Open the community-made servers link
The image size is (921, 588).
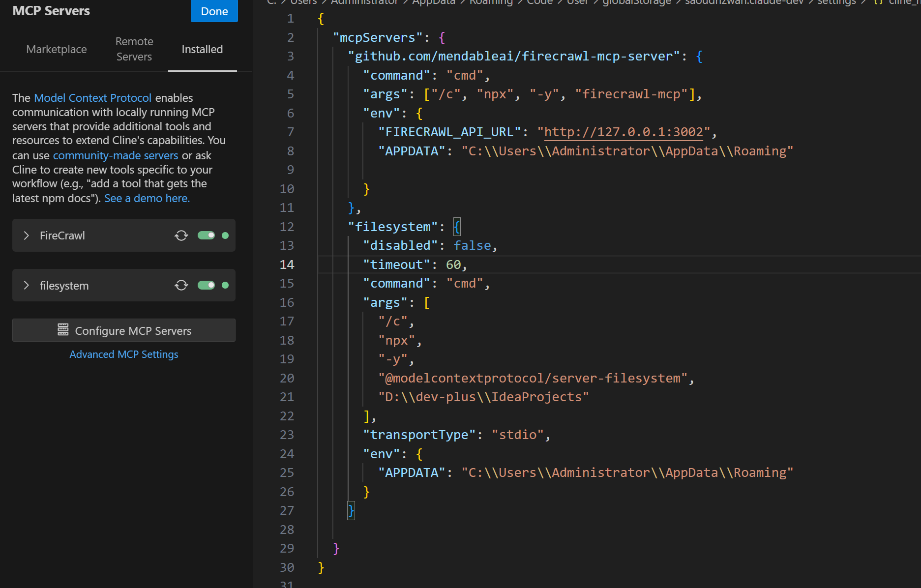tap(116, 155)
